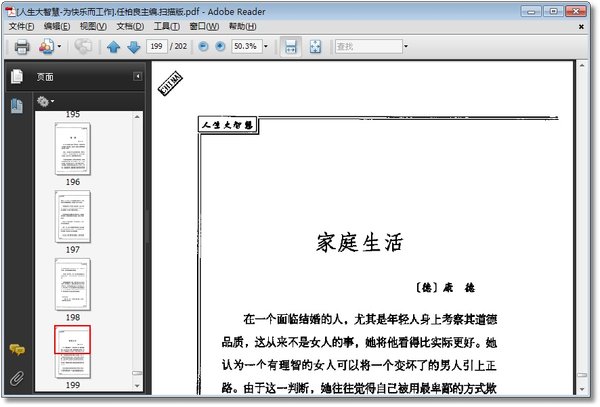Open the zoom level dropdown arrow
Viewport: 600px width, 407px height.
(x=266, y=47)
